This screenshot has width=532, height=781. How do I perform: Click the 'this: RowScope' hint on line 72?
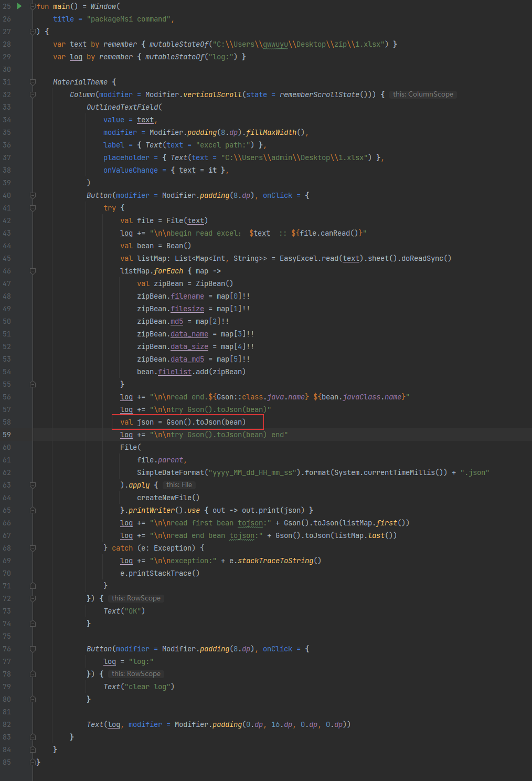coord(136,598)
